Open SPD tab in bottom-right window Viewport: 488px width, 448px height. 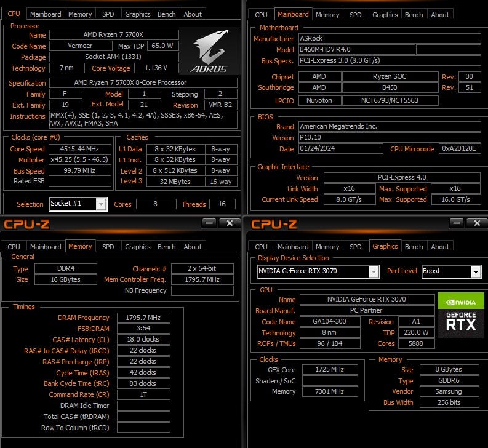click(x=356, y=247)
